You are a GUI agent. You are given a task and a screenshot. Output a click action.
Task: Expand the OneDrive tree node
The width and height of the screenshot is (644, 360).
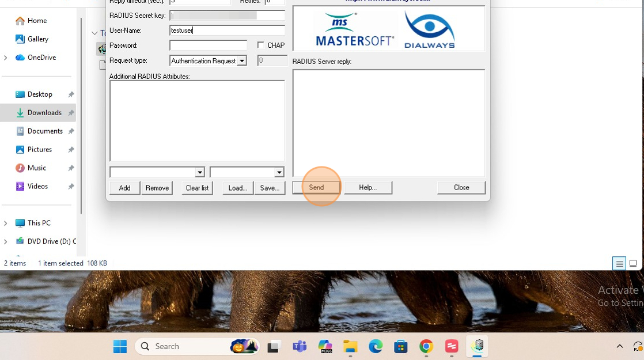[6, 58]
